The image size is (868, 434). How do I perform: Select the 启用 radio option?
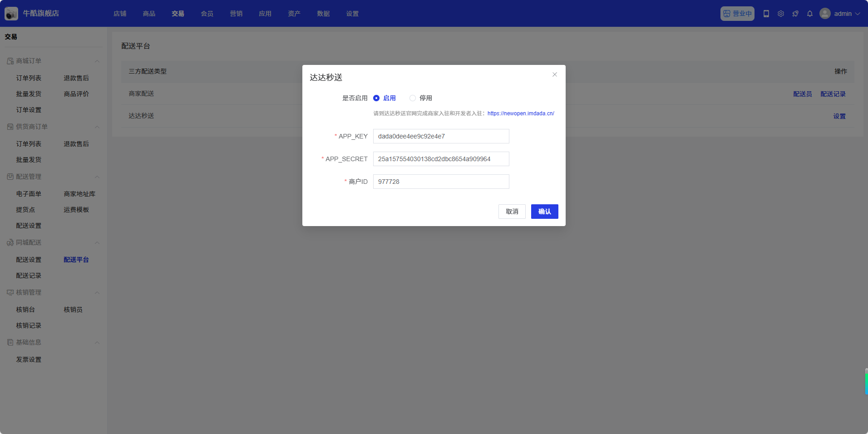(x=376, y=98)
